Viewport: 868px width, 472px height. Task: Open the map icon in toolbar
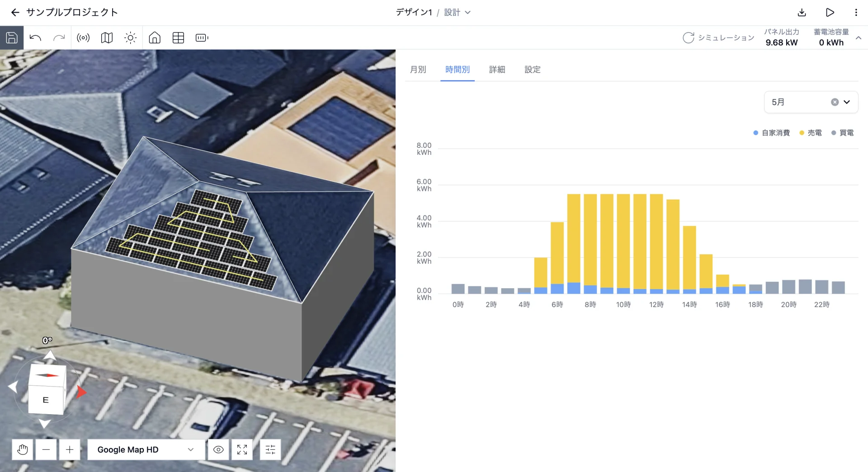click(x=107, y=37)
